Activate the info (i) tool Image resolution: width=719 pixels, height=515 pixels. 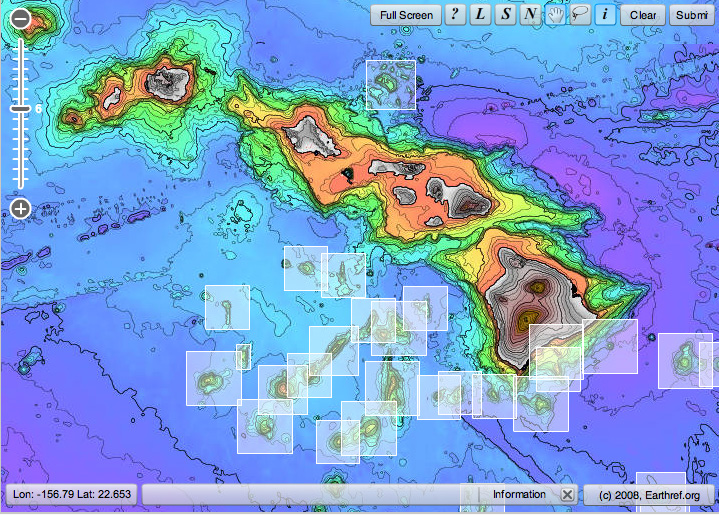[605, 15]
